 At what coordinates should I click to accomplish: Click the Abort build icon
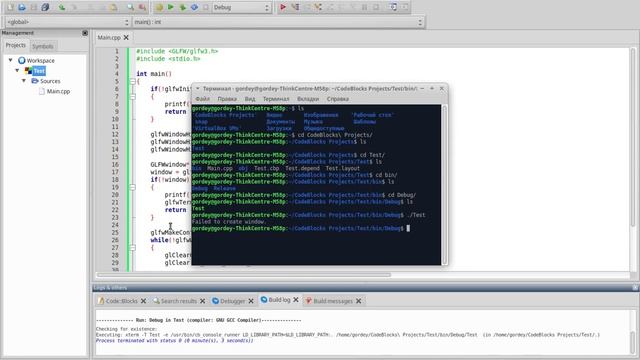tap(206, 7)
